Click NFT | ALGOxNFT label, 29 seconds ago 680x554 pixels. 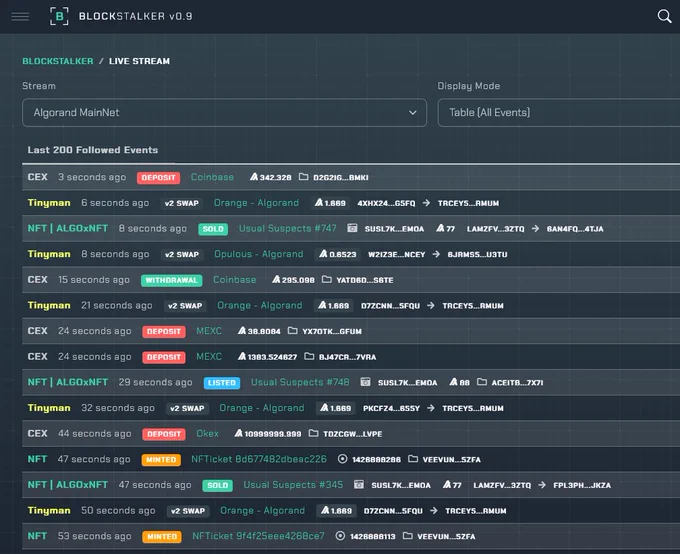tap(68, 382)
